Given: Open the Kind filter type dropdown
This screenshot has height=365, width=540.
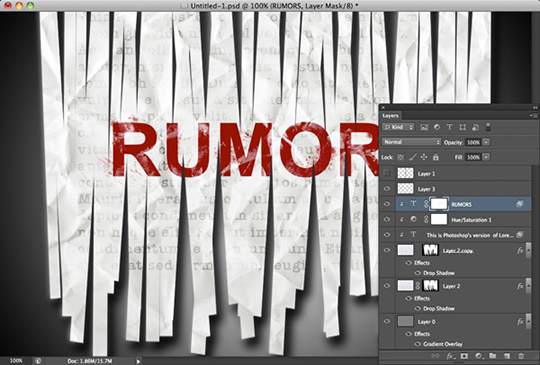Looking at the screenshot, I should pos(398,127).
